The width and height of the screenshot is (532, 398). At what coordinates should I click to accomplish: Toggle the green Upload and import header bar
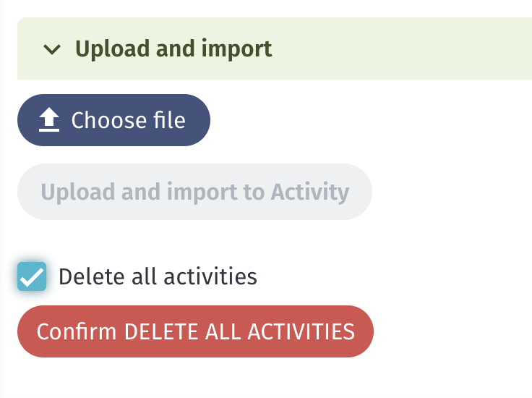275,48
